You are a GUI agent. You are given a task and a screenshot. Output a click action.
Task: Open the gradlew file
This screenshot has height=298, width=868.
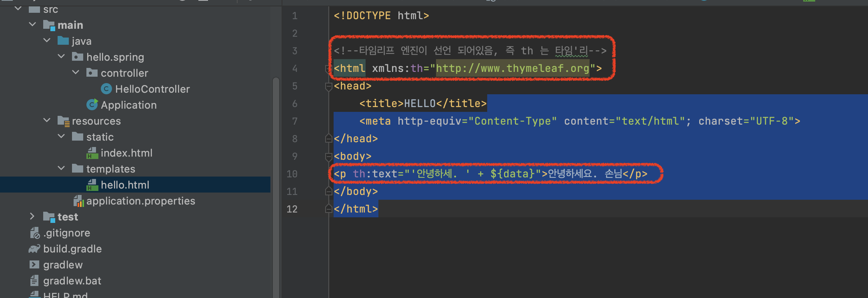(x=63, y=264)
